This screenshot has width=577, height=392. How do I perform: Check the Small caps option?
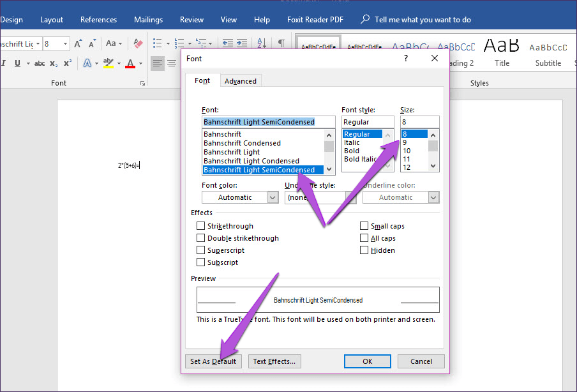click(x=364, y=226)
